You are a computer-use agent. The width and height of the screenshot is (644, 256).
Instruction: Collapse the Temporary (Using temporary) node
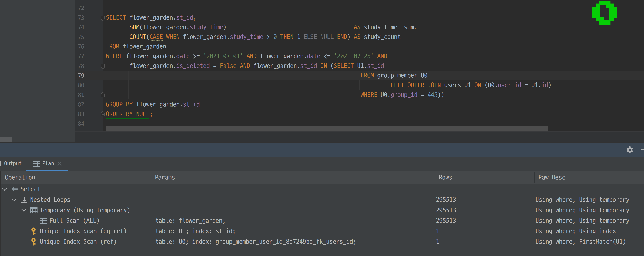click(24, 210)
